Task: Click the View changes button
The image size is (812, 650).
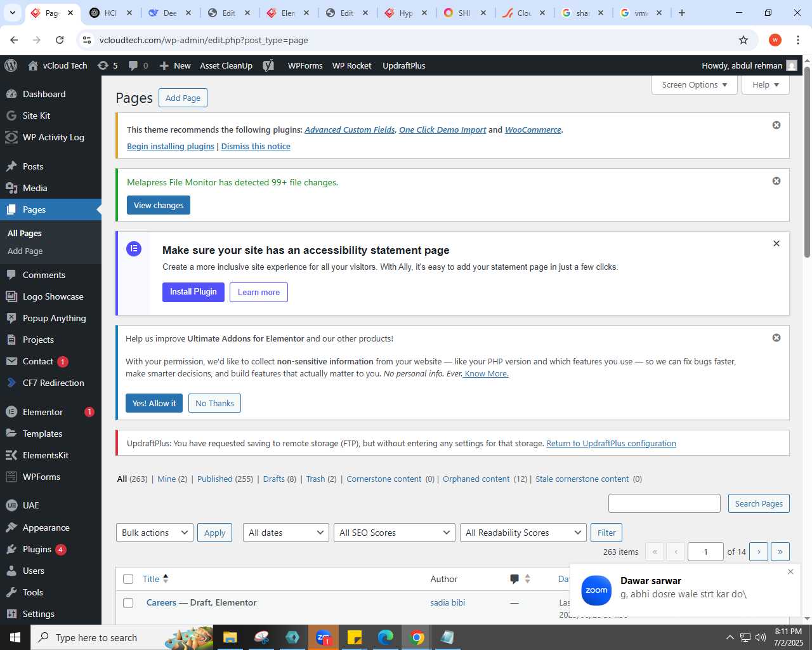Action: (x=159, y=205)
